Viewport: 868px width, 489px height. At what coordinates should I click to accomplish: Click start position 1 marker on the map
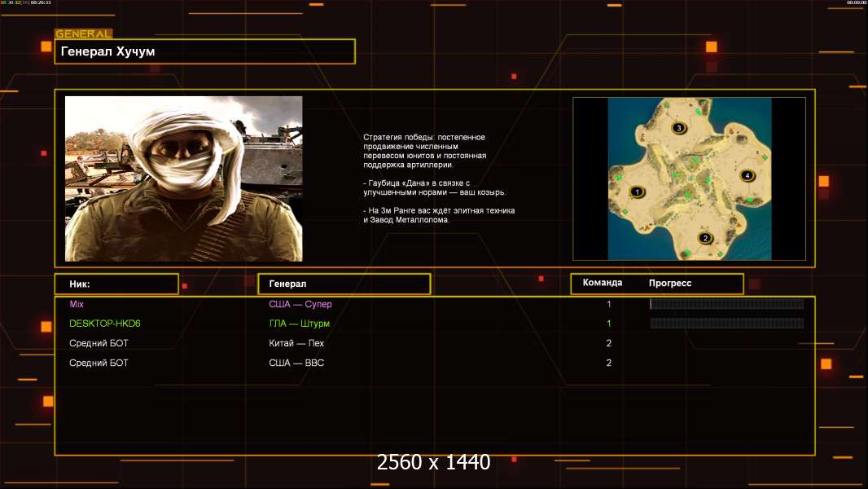pyautogui.click(x=638, y=192)
